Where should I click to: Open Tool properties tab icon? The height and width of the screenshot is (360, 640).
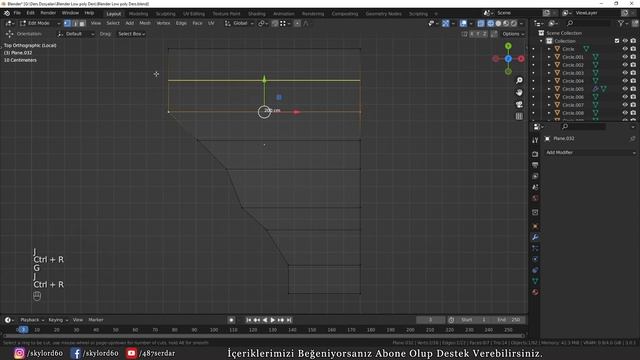coord(535,140)
